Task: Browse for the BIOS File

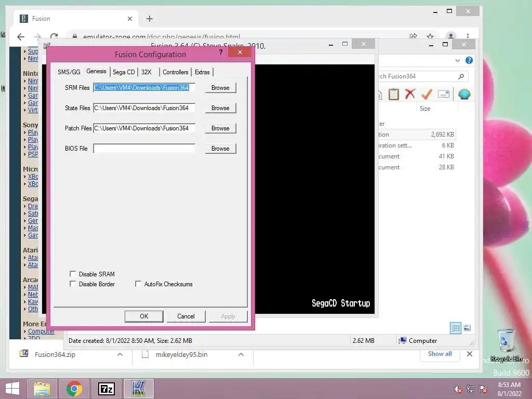Action: coord(220,149)
